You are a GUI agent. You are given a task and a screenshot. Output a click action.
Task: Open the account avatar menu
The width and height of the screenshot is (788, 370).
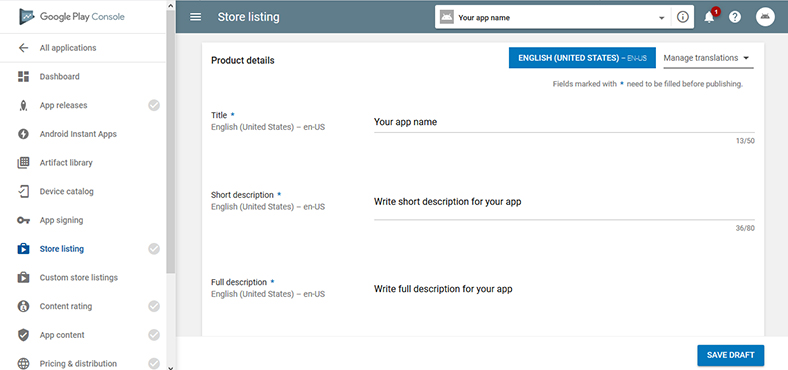[765, 17]
